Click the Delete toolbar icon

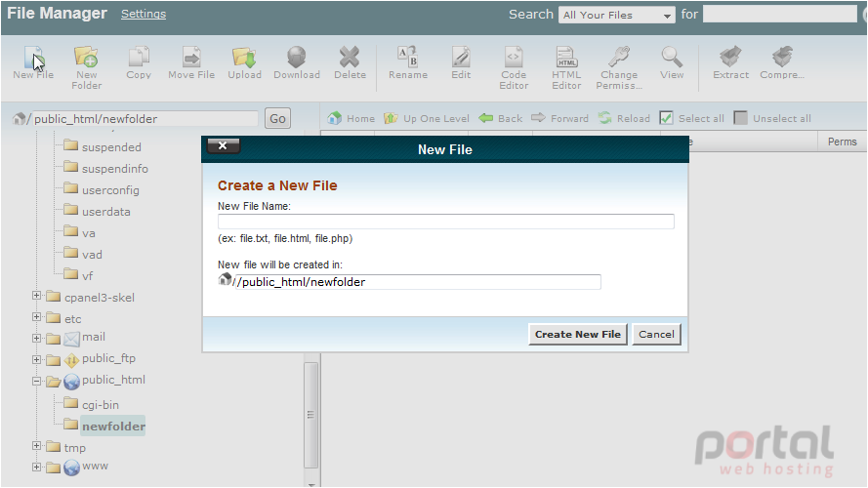coord(350,57)
